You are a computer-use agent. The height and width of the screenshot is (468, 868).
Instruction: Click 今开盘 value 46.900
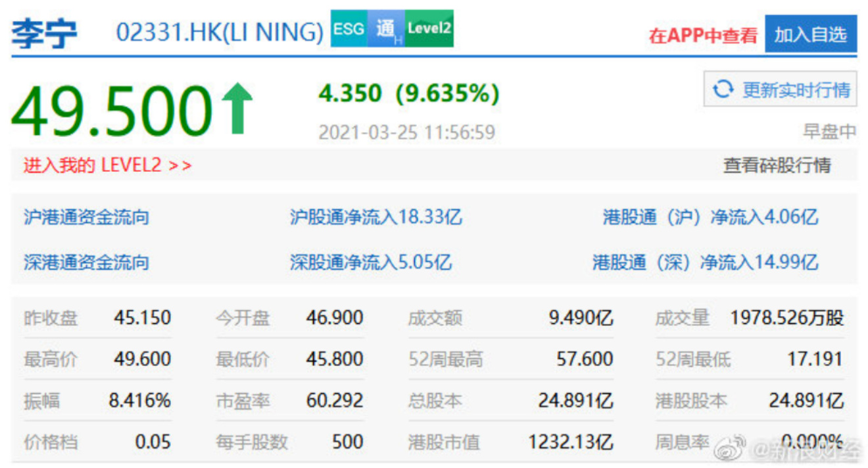(x=334, y=318)
